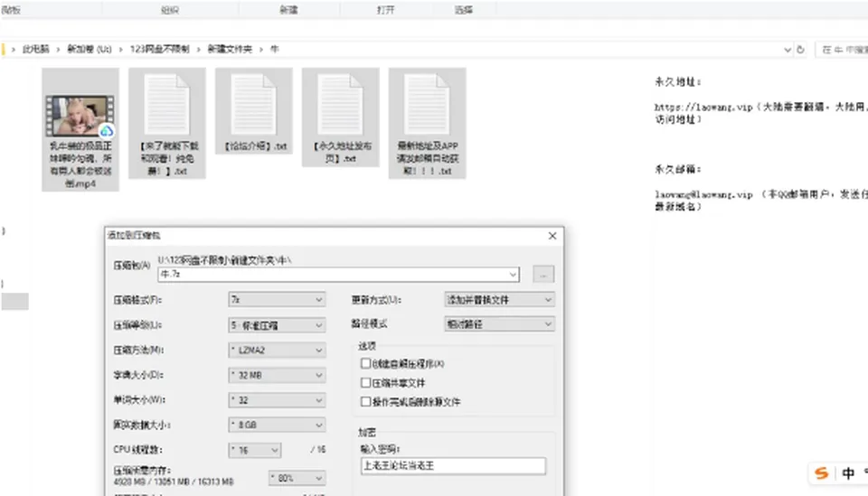Close the 添加到压缩包 dialog
Screen dimensions: 868x496
coord(552,236)
